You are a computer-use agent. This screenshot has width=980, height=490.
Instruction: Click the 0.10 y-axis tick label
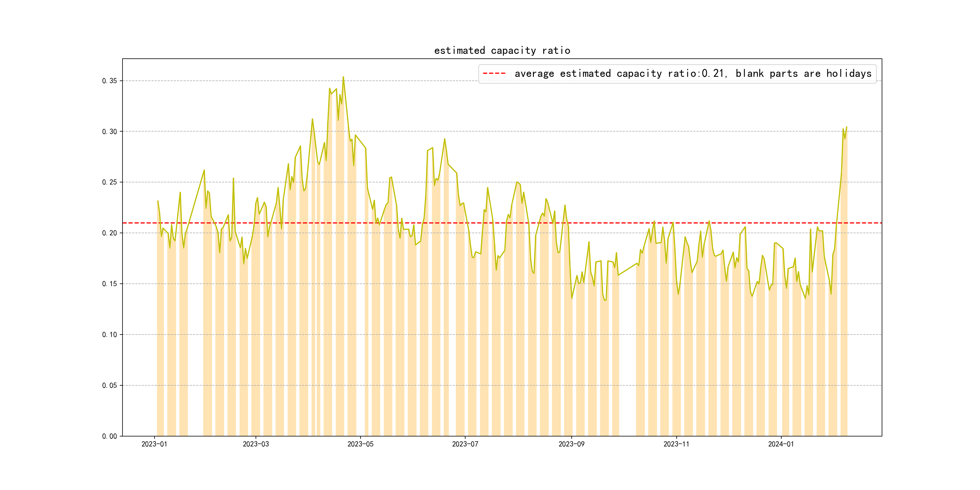click(x=109, y=335)
